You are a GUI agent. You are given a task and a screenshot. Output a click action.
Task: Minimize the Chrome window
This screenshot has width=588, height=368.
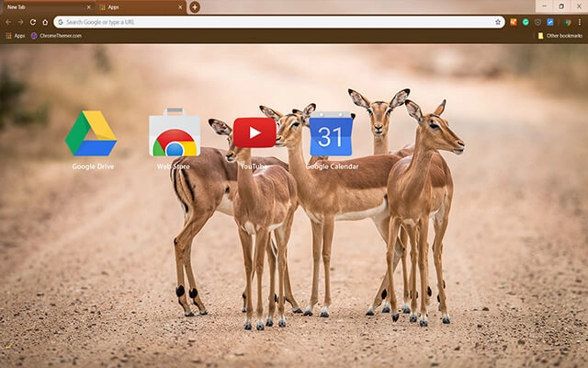pyautogui.click(x=544, y=6)
